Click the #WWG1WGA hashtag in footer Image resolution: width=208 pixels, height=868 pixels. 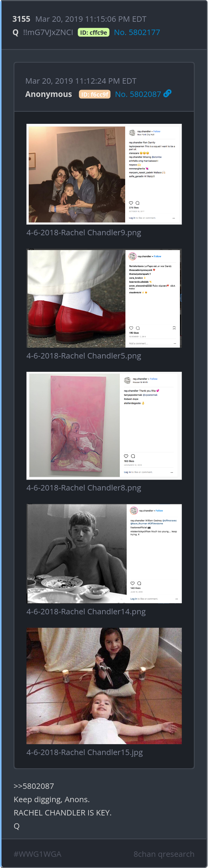pos(37,854)
